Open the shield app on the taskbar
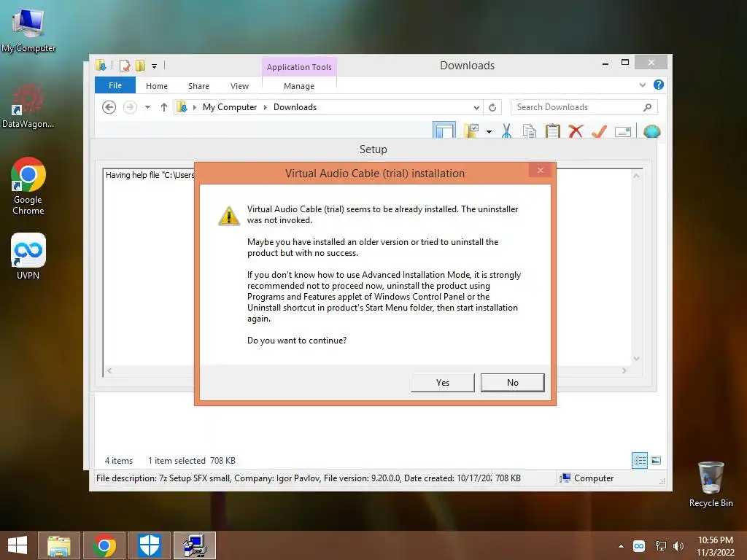Image resolution: width=747 pixels, height=560 pixels. [149, 545]
